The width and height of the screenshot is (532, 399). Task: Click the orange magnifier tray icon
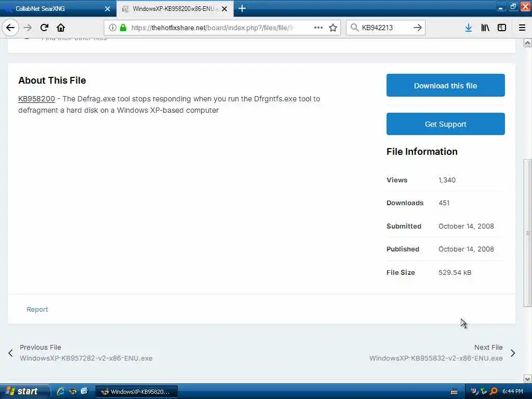pyautogui.click(x=494, y=391)
